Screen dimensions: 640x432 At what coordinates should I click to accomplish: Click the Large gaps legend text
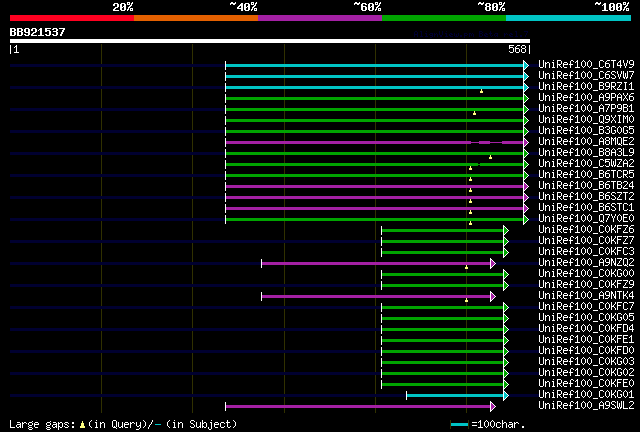coord(42,425)
